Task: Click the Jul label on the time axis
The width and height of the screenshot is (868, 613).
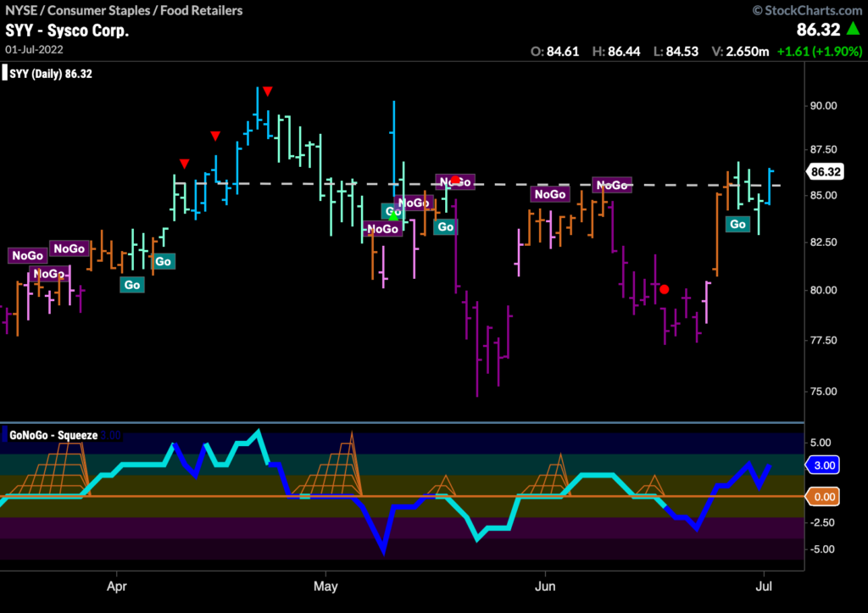Action: [764, 586]
